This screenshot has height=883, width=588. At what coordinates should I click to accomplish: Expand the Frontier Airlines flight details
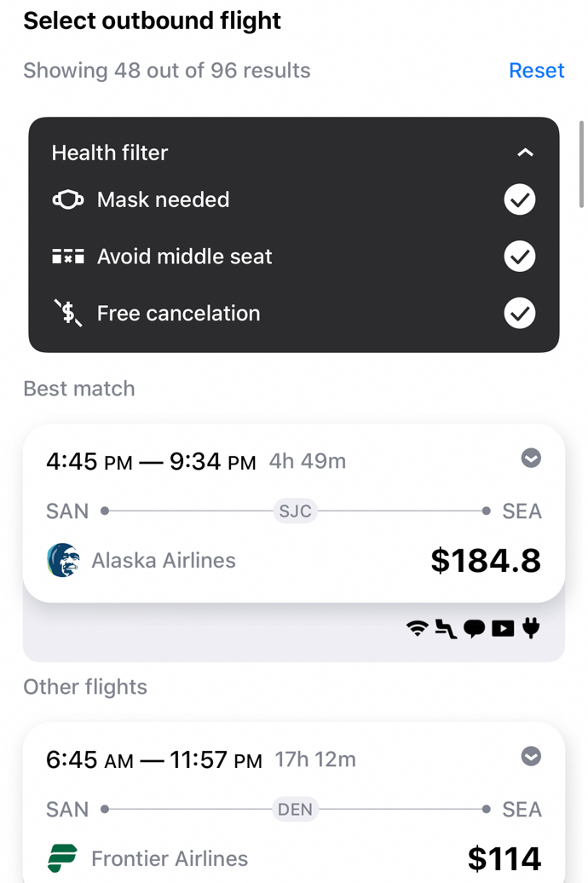531,757
